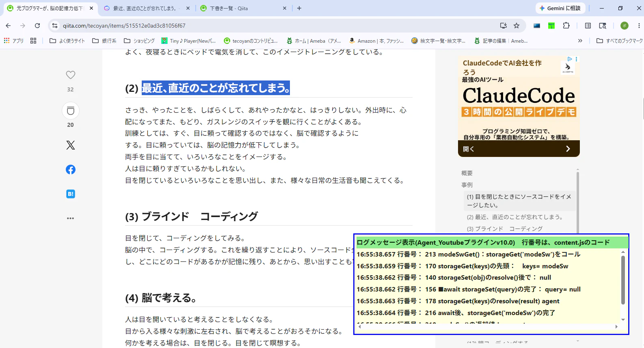Open the reading list side panel icon

(x=588, y=26)
